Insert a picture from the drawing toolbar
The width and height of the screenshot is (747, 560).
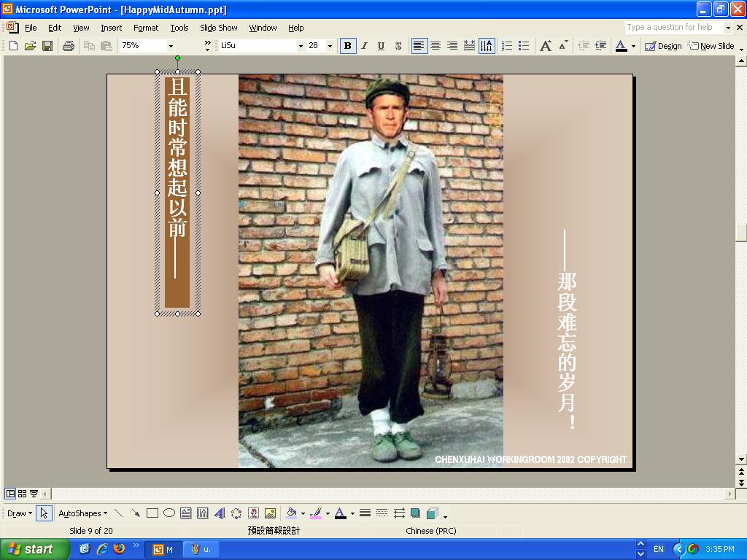[x=270, y=513]
